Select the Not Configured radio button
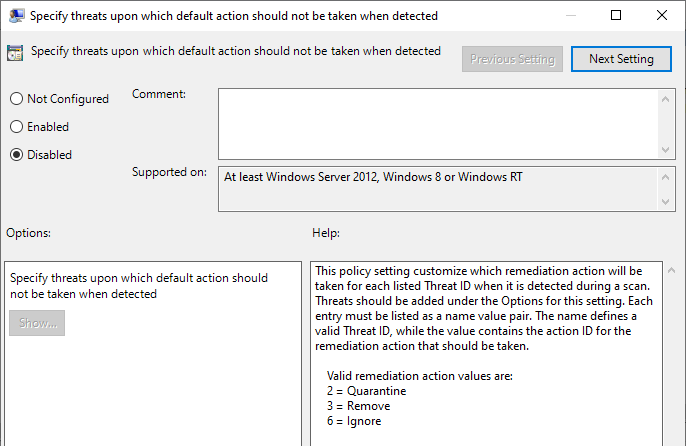The width and height of the screenshot is (686, 446). click(x=16, y=98)
